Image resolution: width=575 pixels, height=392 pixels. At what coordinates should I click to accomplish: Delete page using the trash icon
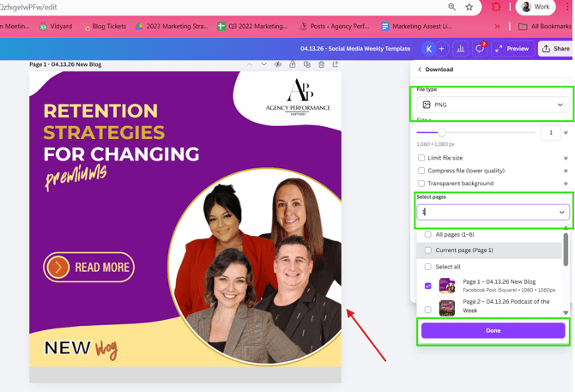[321, 64]
